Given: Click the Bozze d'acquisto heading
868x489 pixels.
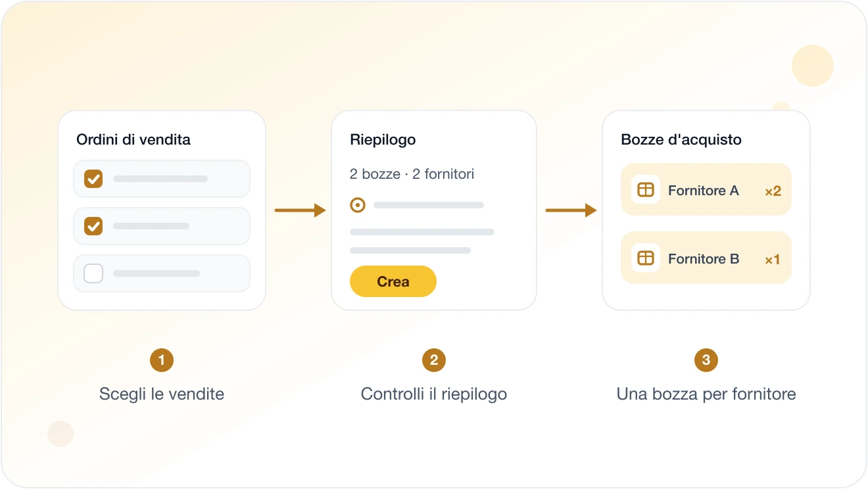Looking at the screenshot, I should [681, 139].
